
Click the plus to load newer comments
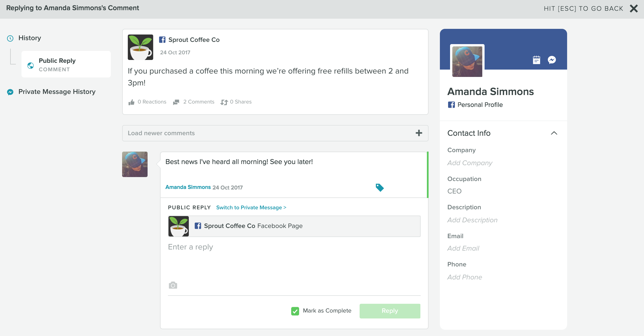coord(419,133)
